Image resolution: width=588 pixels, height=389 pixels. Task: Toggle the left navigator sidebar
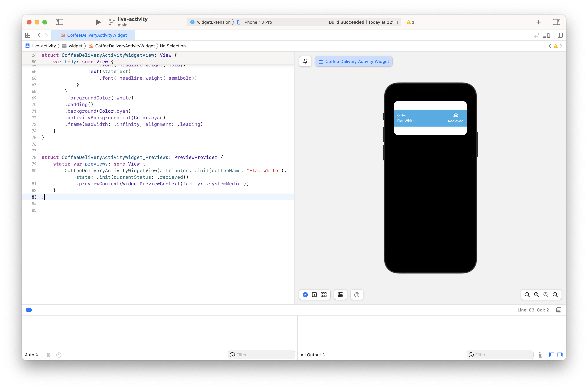click(x=59, y=22)
